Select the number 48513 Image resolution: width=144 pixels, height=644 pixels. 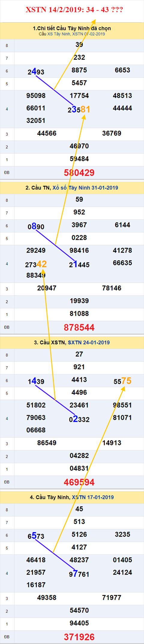coord(122,96)
